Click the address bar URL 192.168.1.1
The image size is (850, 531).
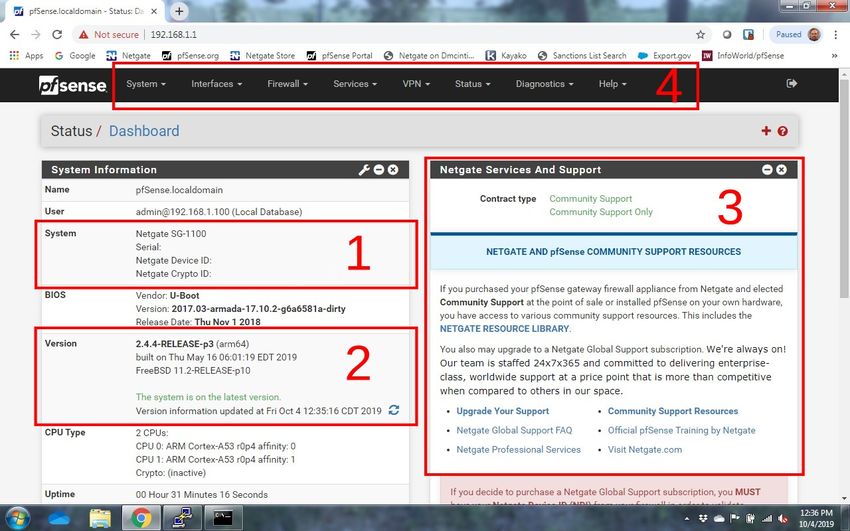coord(173,35)
